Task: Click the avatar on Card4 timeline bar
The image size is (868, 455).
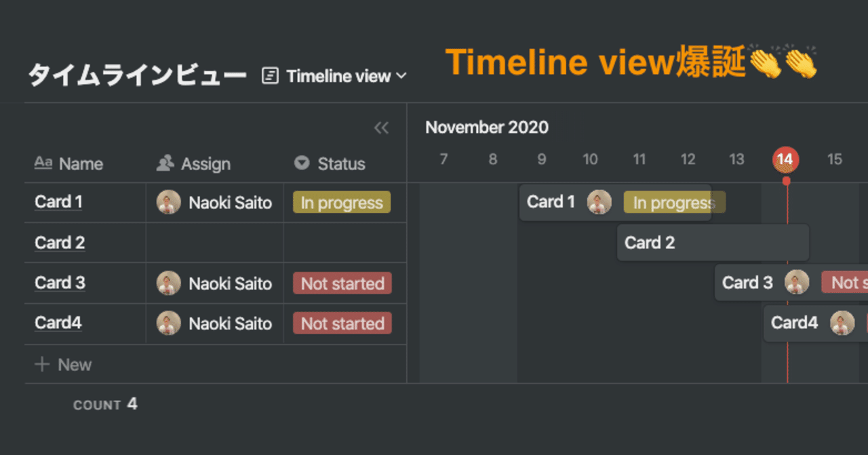Action: [842, 323]
